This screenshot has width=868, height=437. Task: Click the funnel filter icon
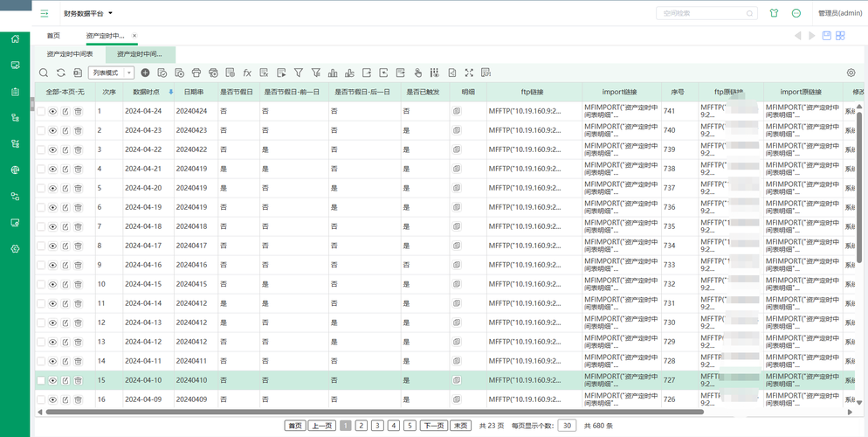299,73
